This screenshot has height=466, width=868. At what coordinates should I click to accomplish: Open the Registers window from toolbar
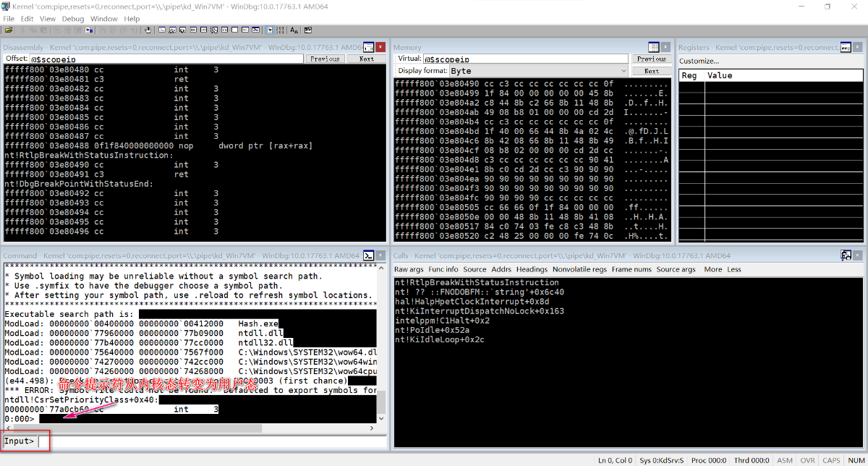coord(193,30)
